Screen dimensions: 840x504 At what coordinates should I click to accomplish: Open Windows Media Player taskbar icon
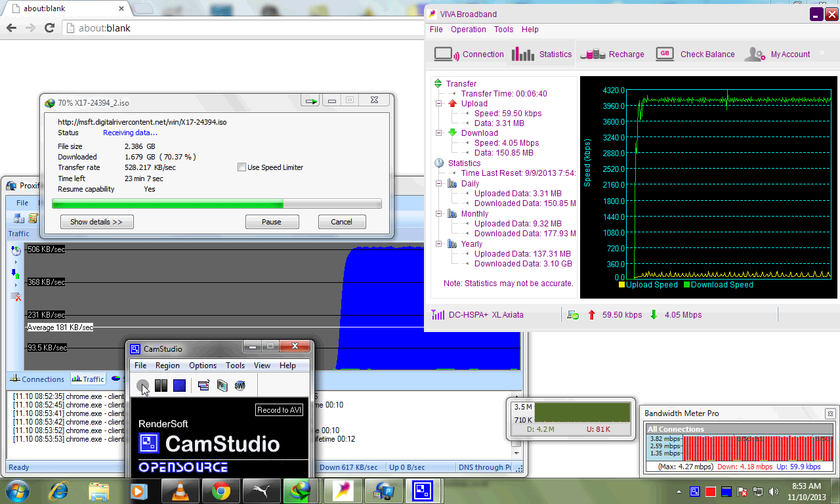[x=139, y=491]
